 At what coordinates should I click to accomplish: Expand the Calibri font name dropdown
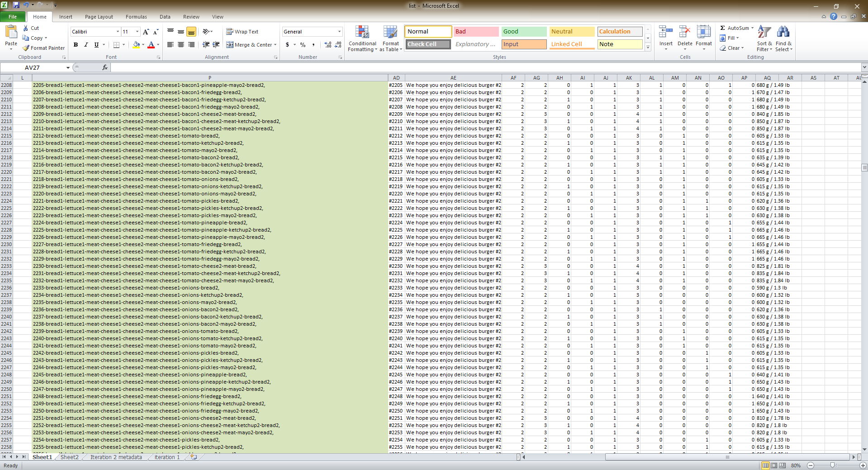(x=118, y=32)
